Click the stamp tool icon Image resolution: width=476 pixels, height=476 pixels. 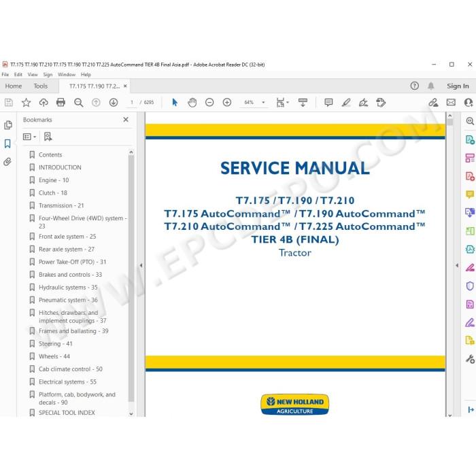click(381, 102)
